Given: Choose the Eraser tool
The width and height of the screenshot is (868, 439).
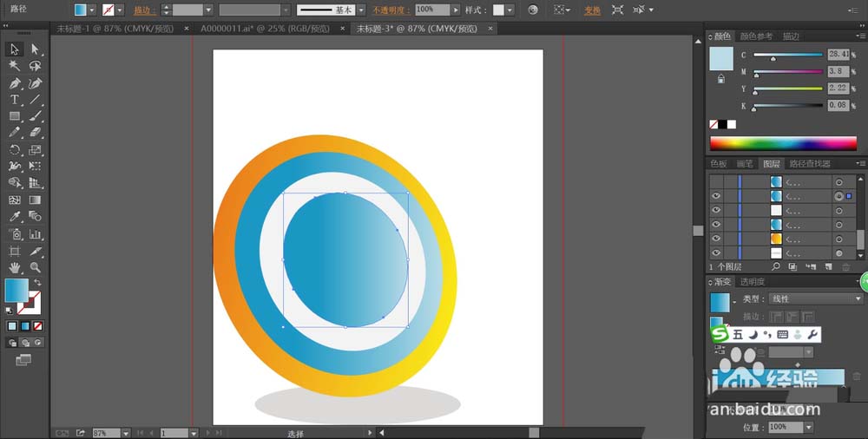Looking at the screenshot, I should (x=35, y=133).
